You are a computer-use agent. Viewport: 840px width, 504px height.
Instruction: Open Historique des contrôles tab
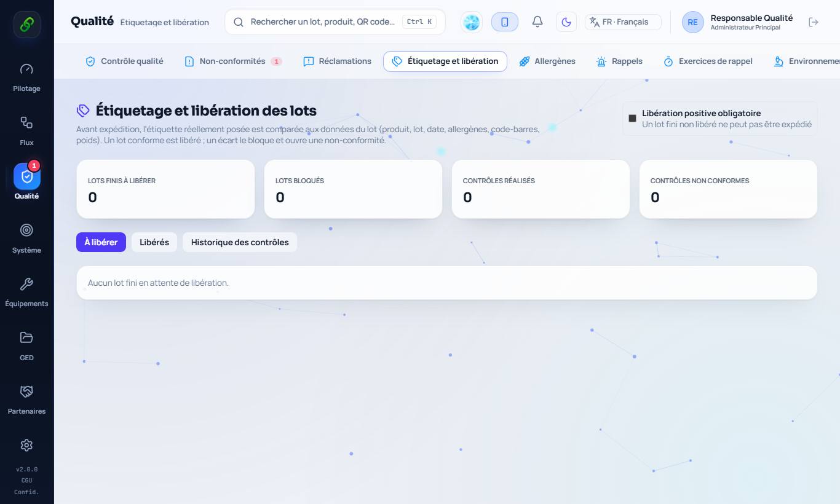coord(240,242)
